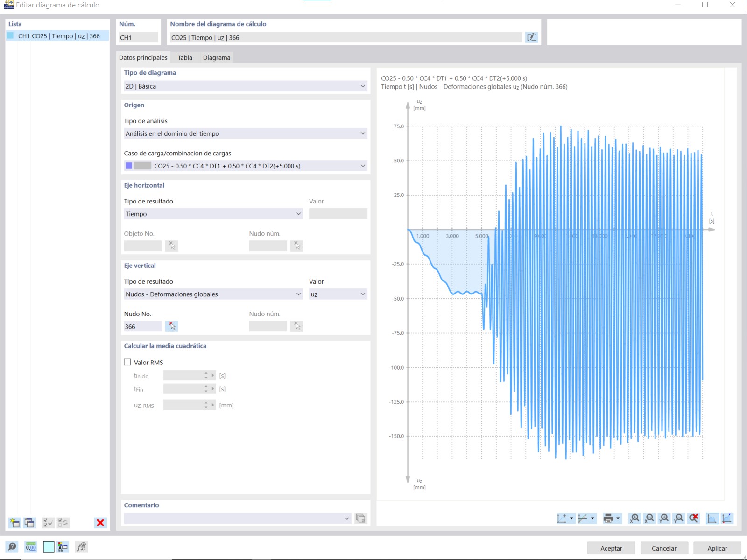
Task: Expand Tipo de análisis combo box
Action: point(246,133)
